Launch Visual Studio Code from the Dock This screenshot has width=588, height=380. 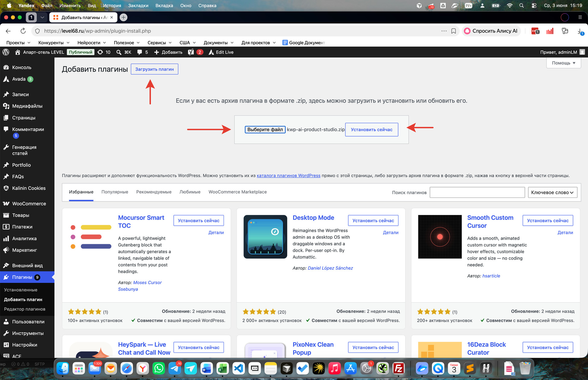[239, 368]
